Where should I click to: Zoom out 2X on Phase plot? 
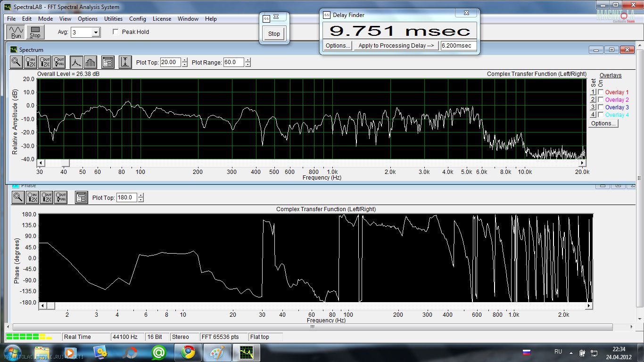(46, 197)
